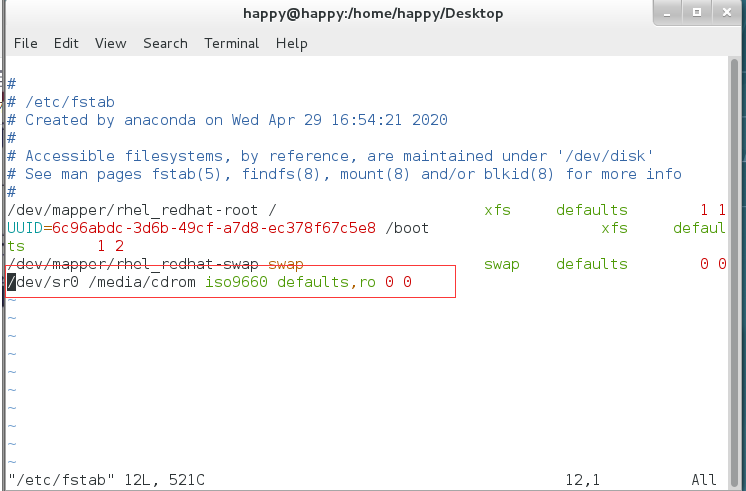
Task: Click '0 0' at end of swap line
Action: point(713,264)
